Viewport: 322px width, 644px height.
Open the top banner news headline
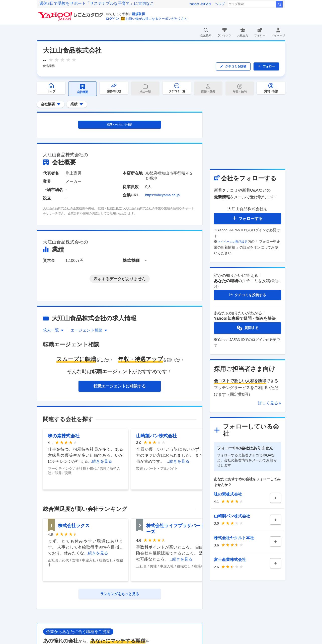coord(97,4)
